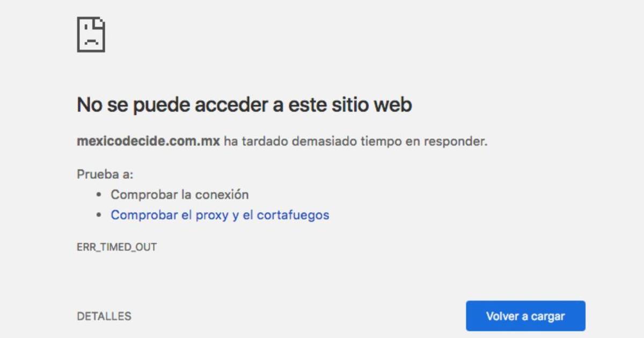This screenshot has height=338, width=644.
Task: Click the bullet before Comprobar la conexión
Action: click(98, 195)
